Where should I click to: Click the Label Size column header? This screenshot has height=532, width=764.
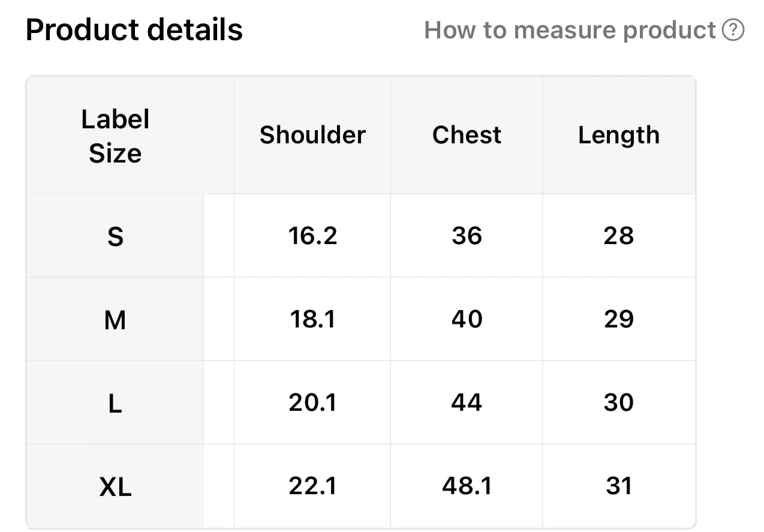click(x=115, y=136)
